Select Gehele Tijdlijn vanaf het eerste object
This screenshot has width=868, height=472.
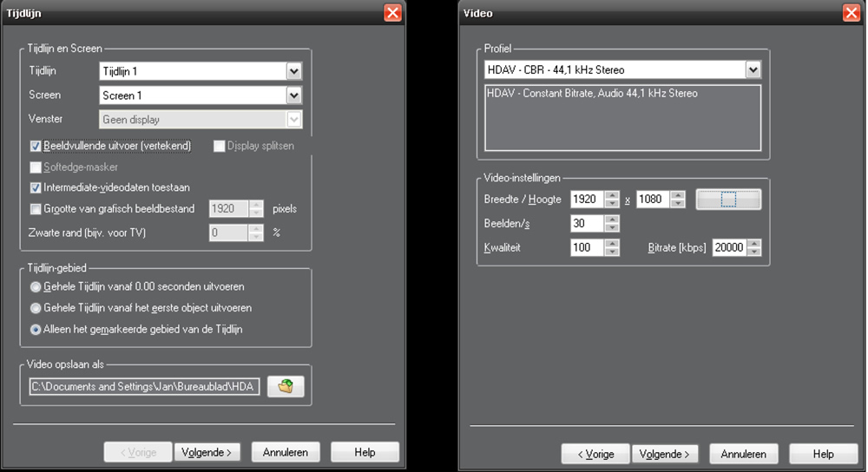36,308
